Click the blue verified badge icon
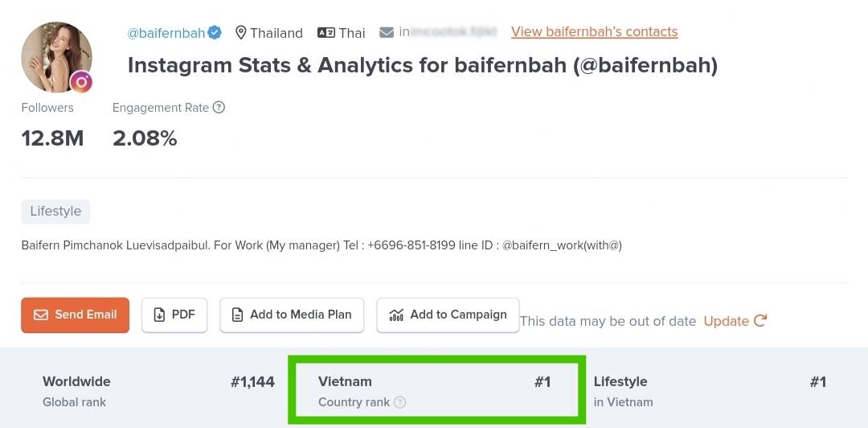Viewport: 868px width, 428px height. (x=215, y=33)
